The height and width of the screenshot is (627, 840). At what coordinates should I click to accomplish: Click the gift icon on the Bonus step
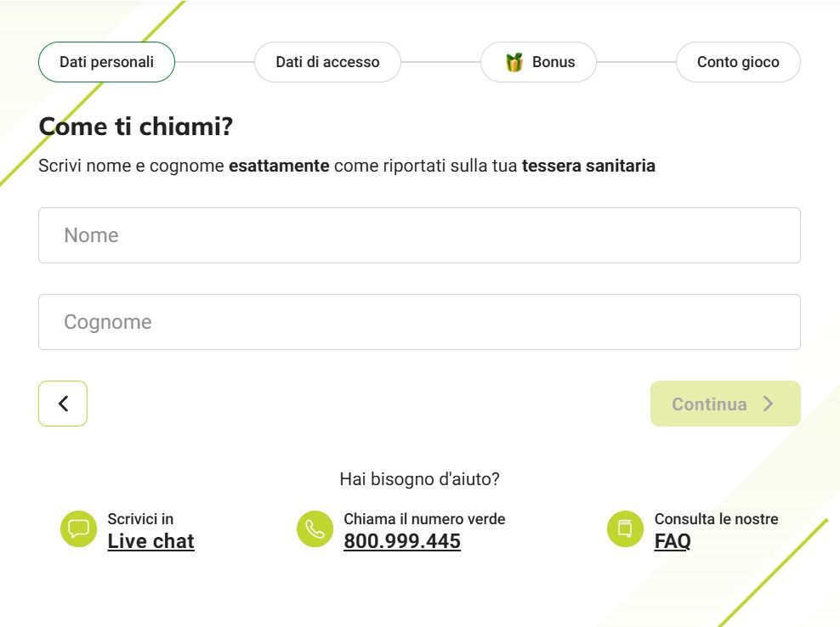[514, 61]
